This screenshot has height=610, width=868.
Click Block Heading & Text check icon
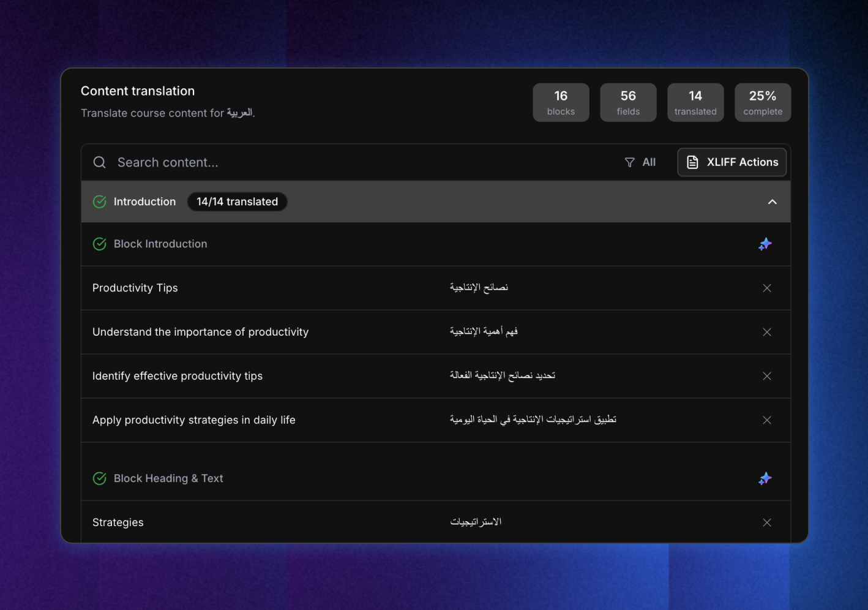99,478
